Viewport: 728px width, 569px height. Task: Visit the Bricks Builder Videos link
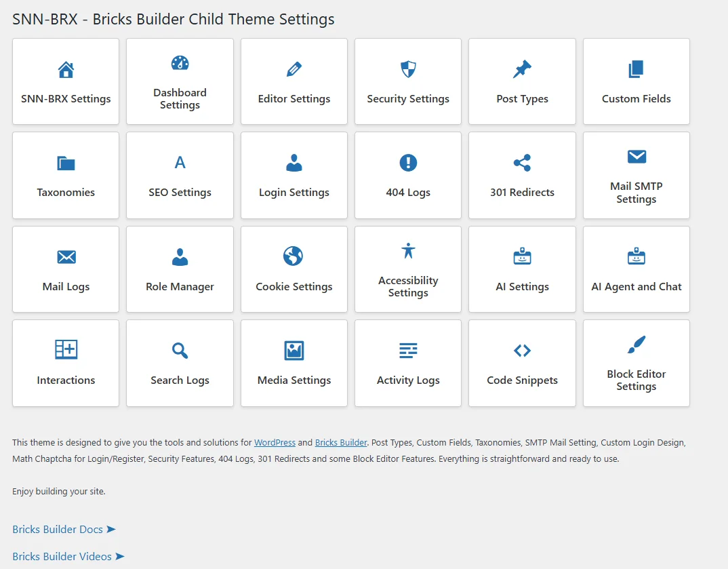tap(68, 556)
